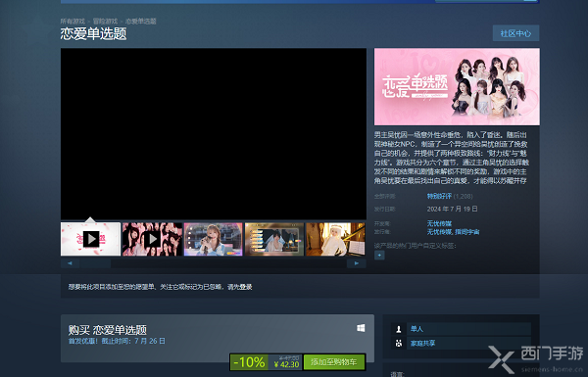The width and height of the screenshot is (588, 377).
Task: Click publisher link 无忧传媒 beside 发行商
Action: pyautogui.click(x=439, y=232)
